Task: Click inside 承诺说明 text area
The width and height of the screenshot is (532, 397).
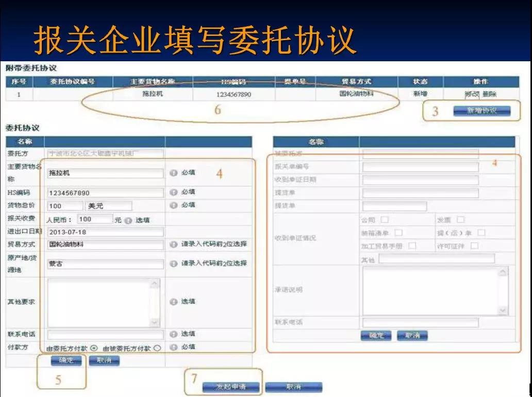Action: pos(430,291)
